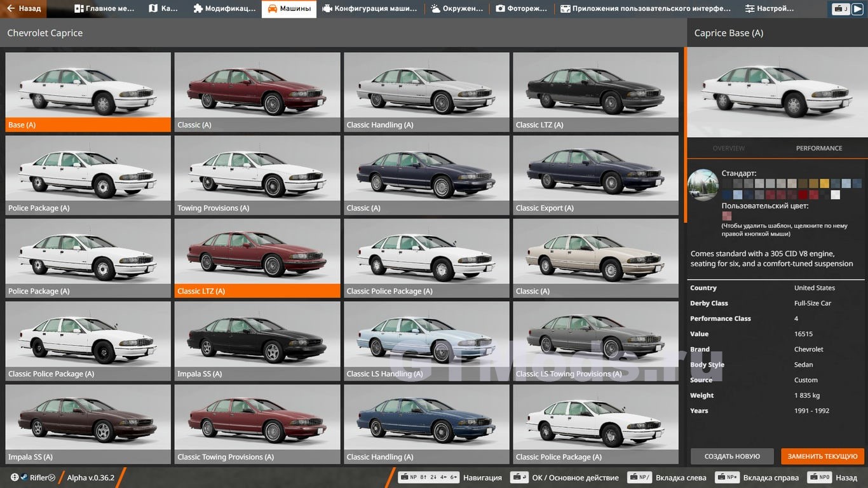
Task: Go back using the Назад arrow button
Action: coord(25,9)
